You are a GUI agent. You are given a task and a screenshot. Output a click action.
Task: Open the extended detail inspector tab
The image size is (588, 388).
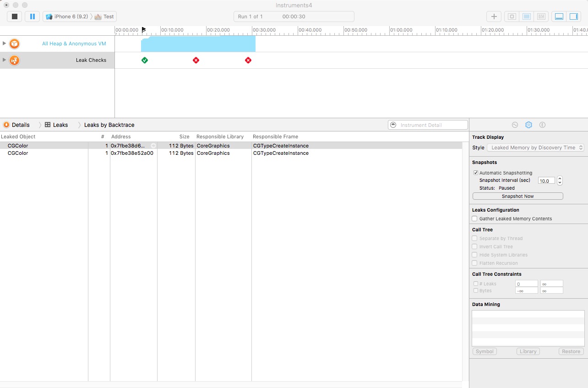point(542,125)
